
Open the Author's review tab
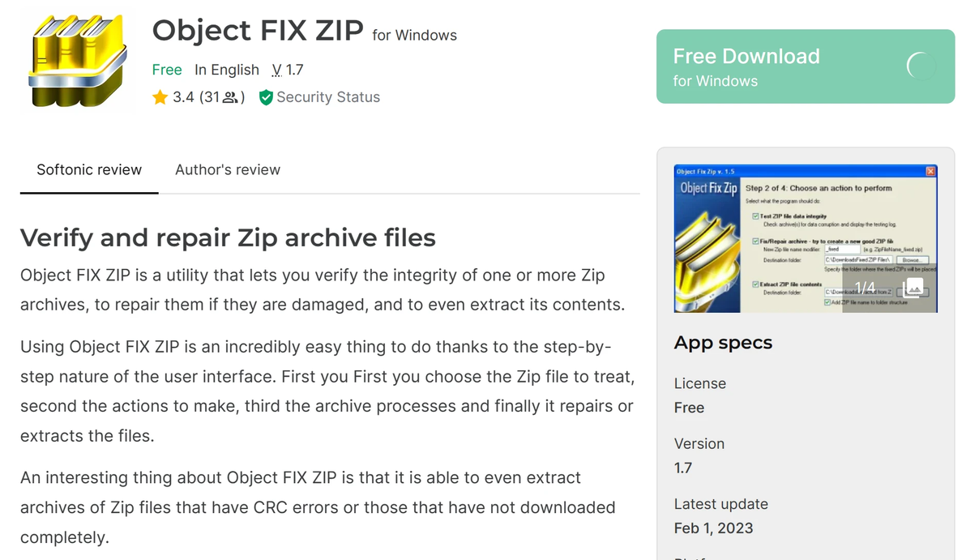[228, 170]
